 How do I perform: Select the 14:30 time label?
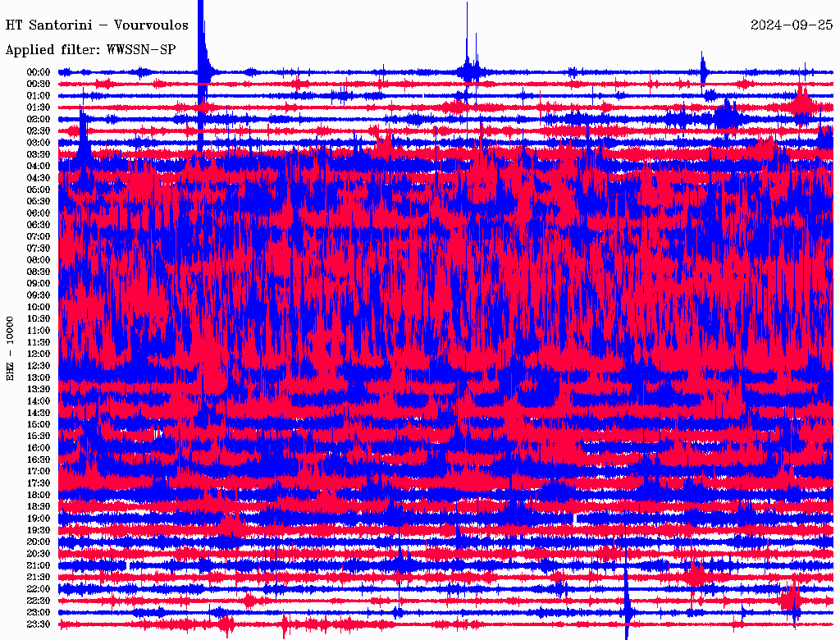point(39,413)
